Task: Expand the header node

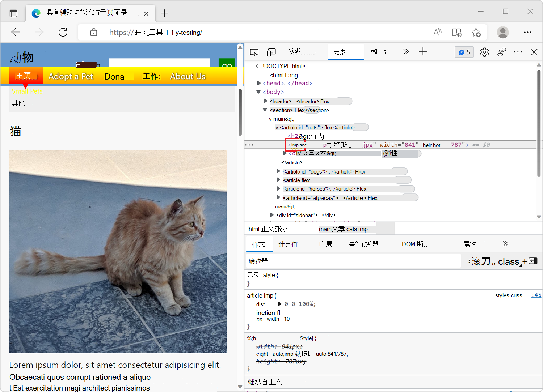Action: pyautogui.click(x=265, y=101)
